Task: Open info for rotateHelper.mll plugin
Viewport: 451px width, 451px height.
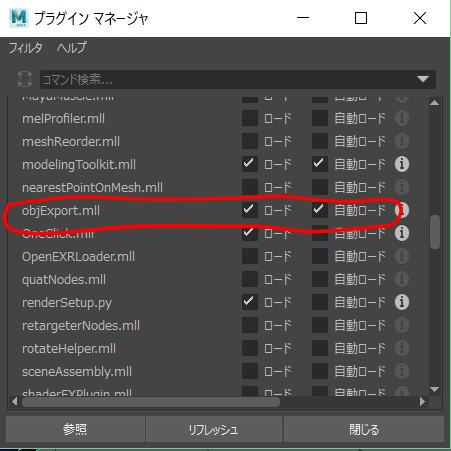Action: click(x=402, y=348)
